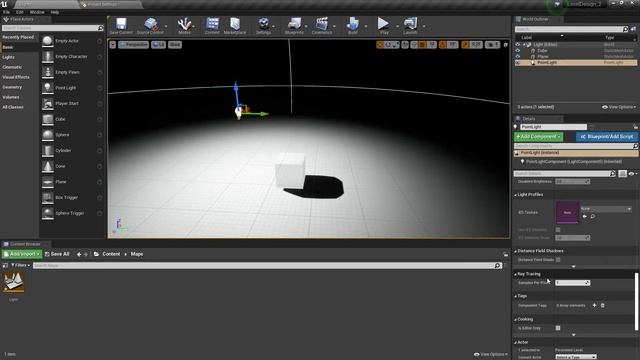
Task: Select Cone in Place Actors list
Action: (72, 166)
